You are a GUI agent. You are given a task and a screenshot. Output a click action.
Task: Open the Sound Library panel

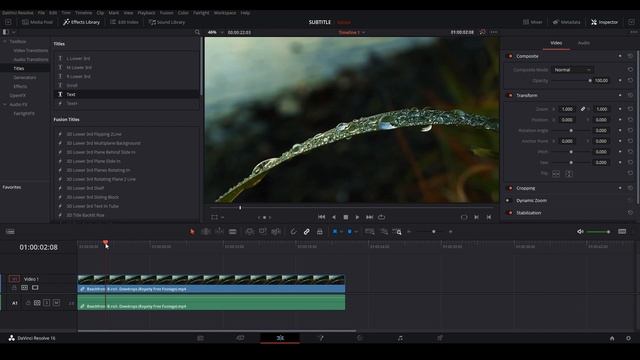coord(167,22)
